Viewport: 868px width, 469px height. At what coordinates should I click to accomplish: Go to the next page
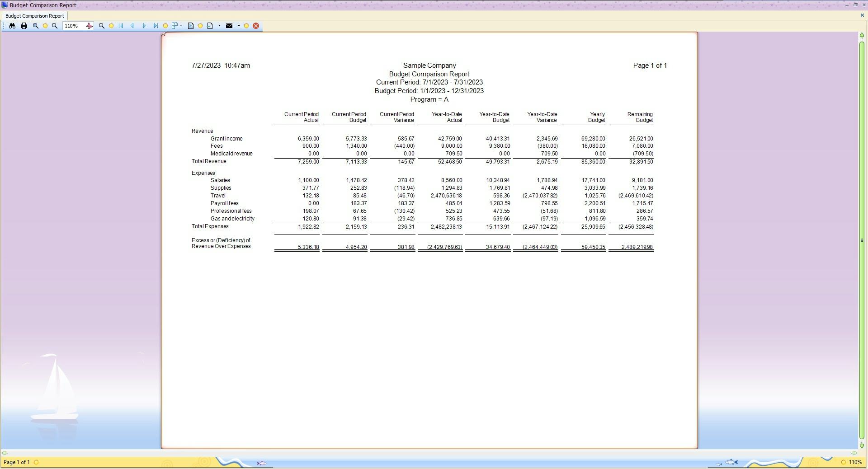[144, 26]
